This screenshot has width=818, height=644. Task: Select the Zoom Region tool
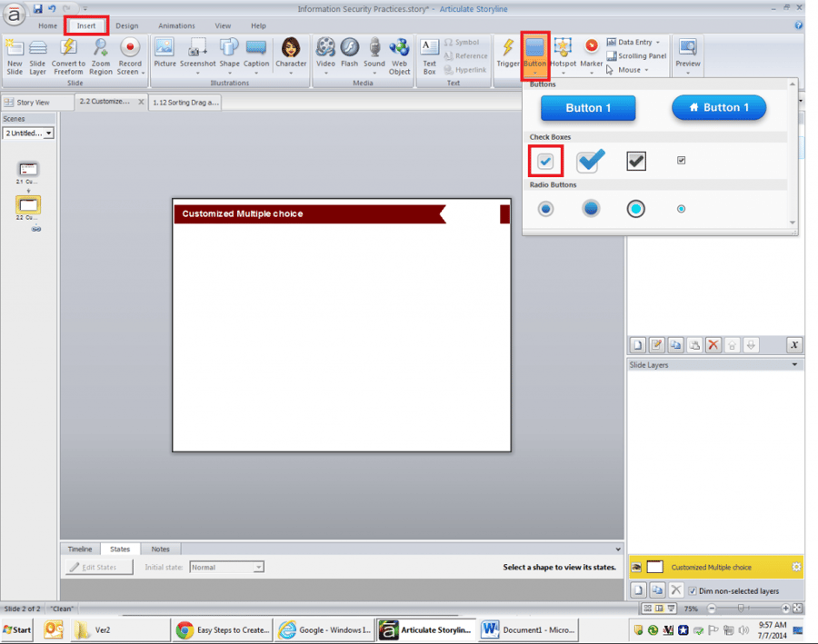coord(101,54)
